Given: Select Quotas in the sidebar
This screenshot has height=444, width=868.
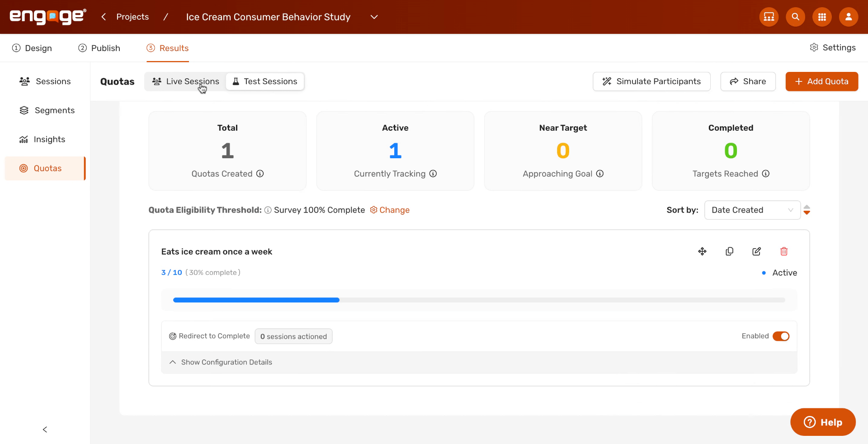Looking at the screenshot, I should pyautogui.click(x=45, y=168).
